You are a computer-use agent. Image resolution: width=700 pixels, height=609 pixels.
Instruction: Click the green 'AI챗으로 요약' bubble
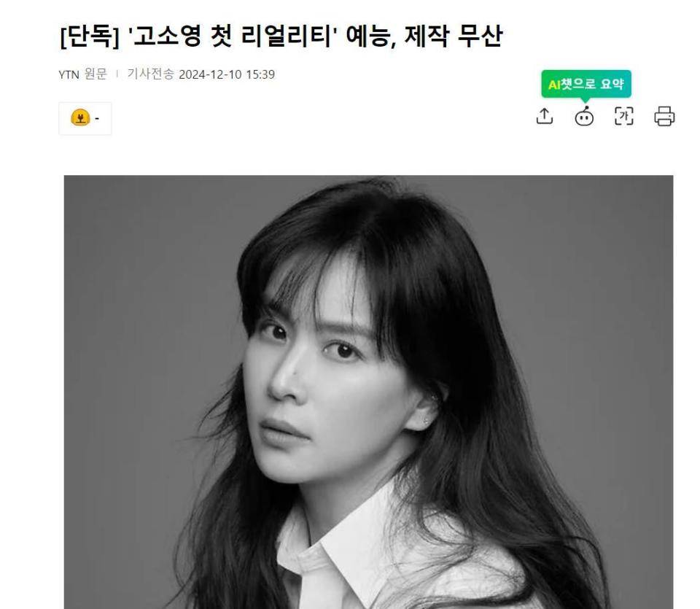586,84
